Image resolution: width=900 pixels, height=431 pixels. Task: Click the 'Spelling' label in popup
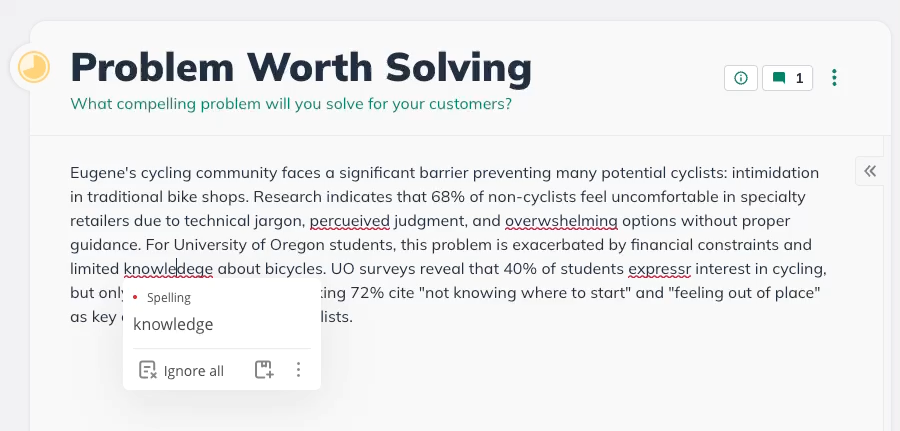(168, 298)
